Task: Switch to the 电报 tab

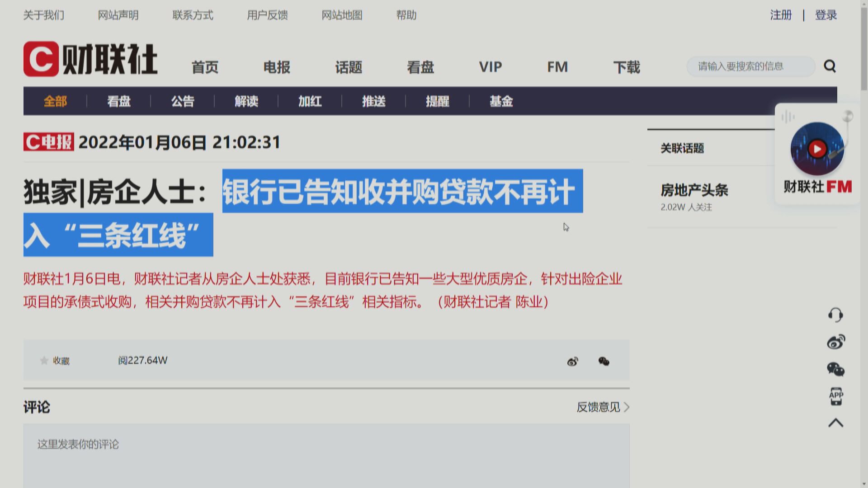Action: click(x=277, y=67)
